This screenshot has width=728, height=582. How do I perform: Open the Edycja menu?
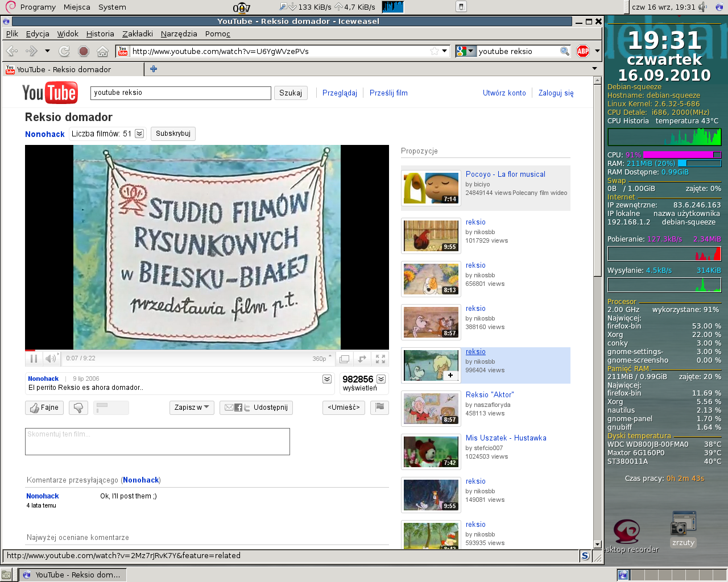38,34
